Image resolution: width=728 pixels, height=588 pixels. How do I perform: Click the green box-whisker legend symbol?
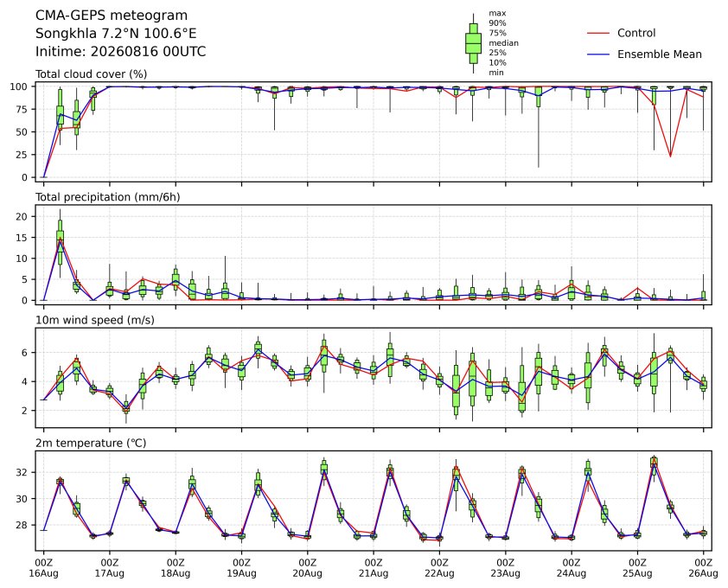[473, 43]
